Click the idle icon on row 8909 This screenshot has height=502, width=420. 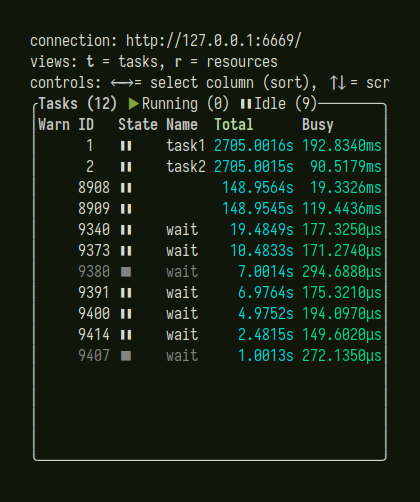pyautogui.click(x=126, y=209)
